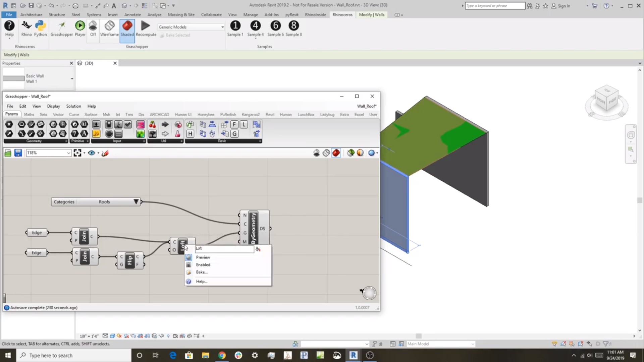Expand the named views dropdown arrow

coord(98,153)
